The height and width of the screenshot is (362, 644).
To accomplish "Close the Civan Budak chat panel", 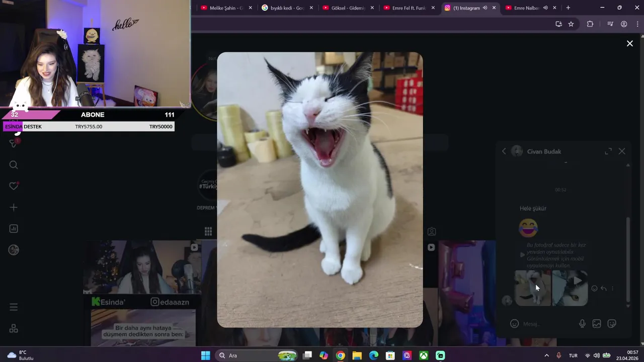I will 622,151.
